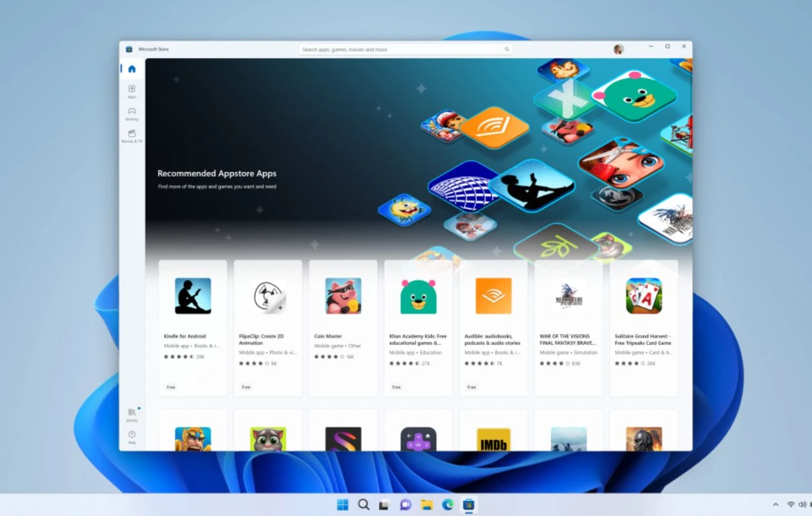Open your Library from the sidebar
The height and width of the screenshot is (516, 812).
coord(131,415)
